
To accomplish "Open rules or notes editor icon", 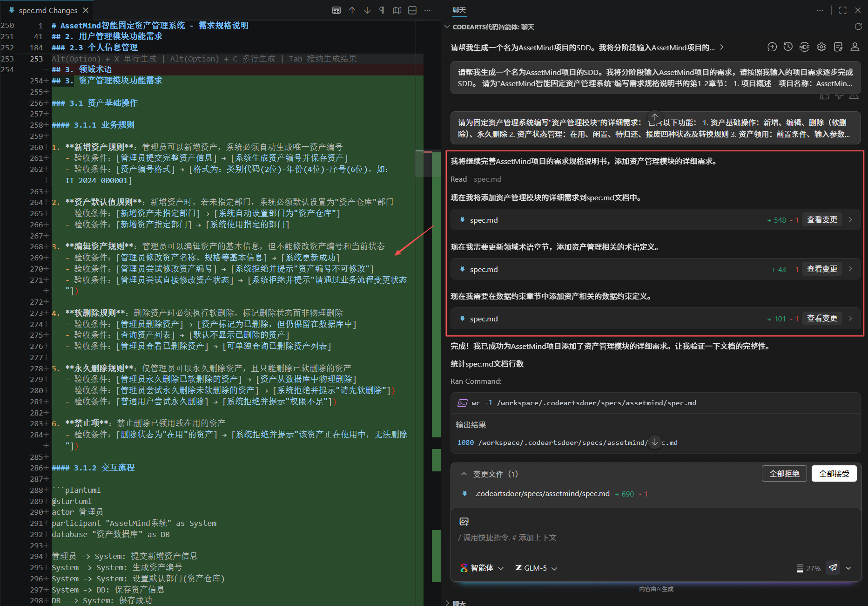I will (x=838, y=47).
